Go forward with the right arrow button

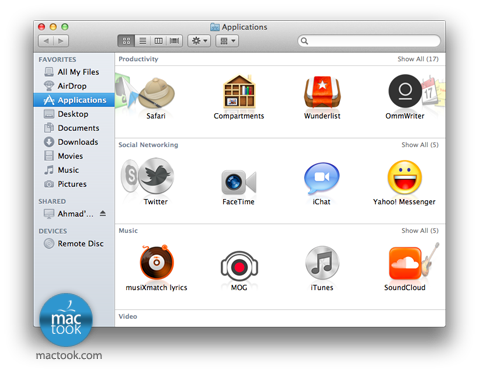tap(61, 41)
